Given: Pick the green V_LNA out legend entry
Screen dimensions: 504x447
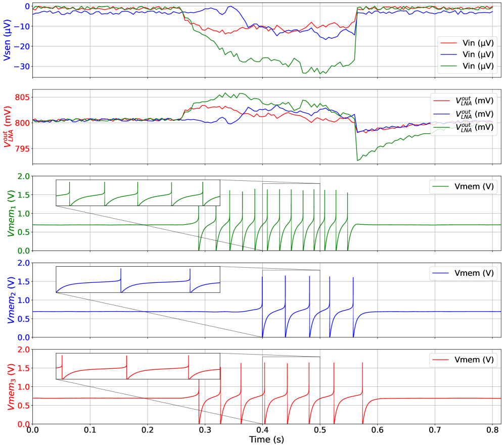Looking at the screenshot, I should point(464,127).
